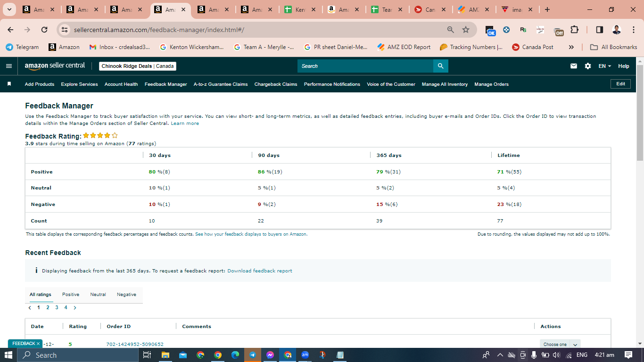This screenshot has height=362, width=644.
Task: Open the Chrome three-dot menu
Action: coord(633,30)
